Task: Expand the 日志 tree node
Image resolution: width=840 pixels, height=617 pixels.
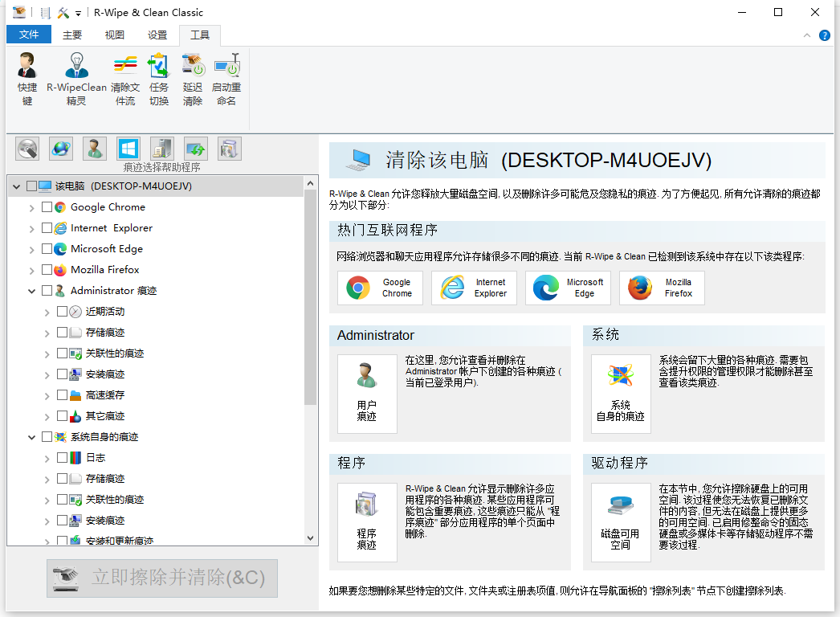Action: [47, 458]
